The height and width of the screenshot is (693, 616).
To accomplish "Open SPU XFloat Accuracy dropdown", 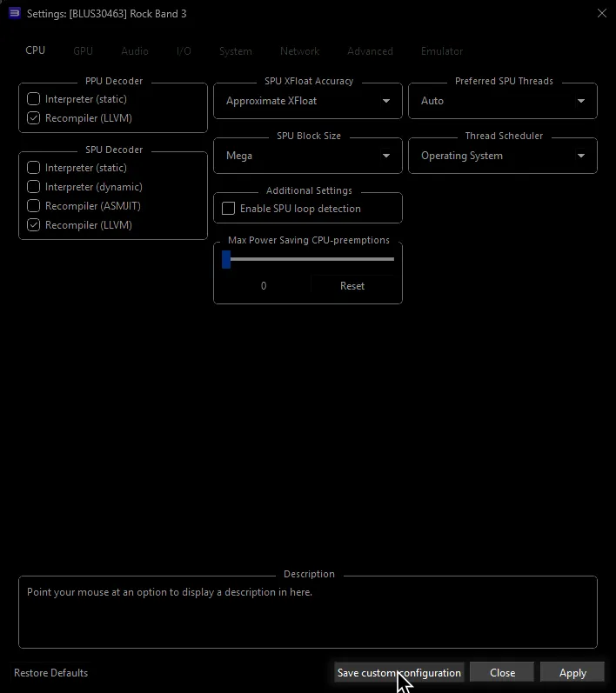I will 308,101.
